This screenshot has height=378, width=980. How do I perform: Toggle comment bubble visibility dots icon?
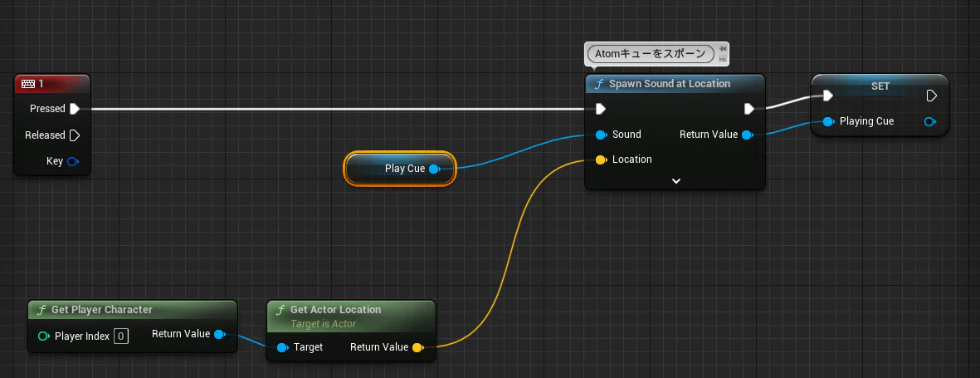click(723, 59)
